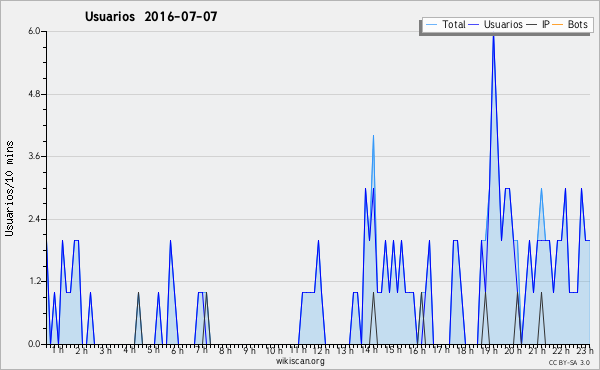Click the 23 h x-axis label
The width and height of the screenshot is (600, 370).
[585, 350]
